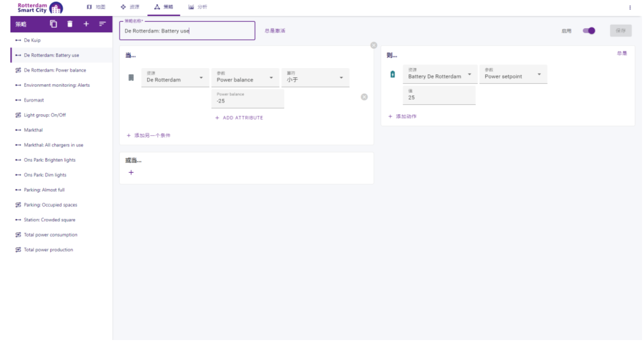Click the ADD ATTRIBUTE button
This screenshot has width=644, height=347.
pos(239,118)
